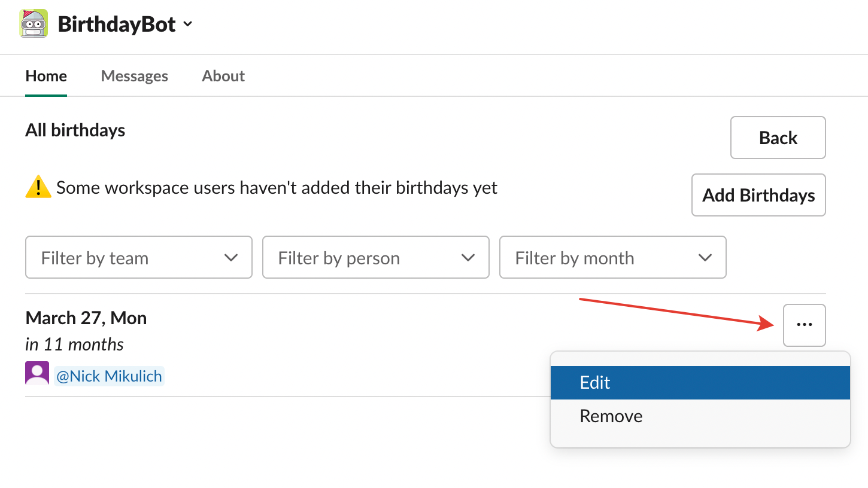Go to the About tab
Viewport: 868px width, 488px height.
coord(223,76)
